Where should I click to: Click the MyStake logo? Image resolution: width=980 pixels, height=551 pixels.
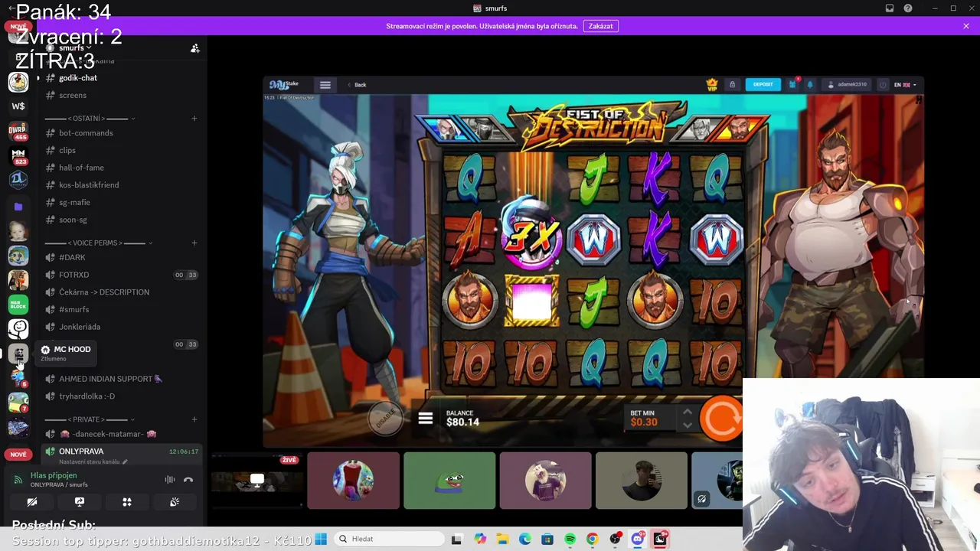[284, 84]
